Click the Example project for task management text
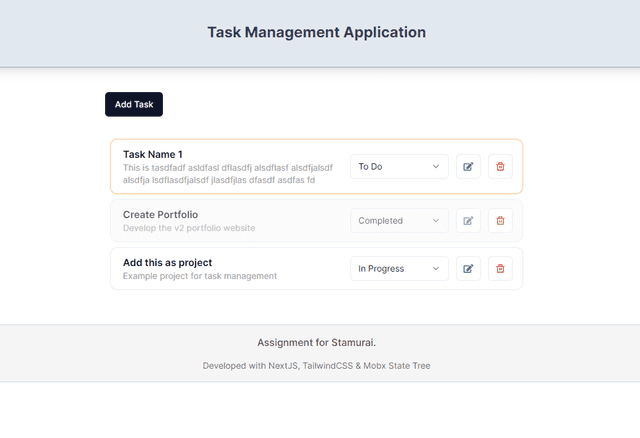The image size is (640, 438). click(200, 276)
